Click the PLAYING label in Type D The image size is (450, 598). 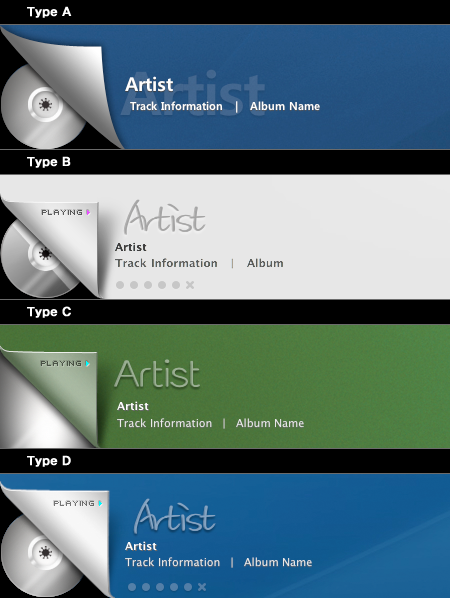(74, 503)
